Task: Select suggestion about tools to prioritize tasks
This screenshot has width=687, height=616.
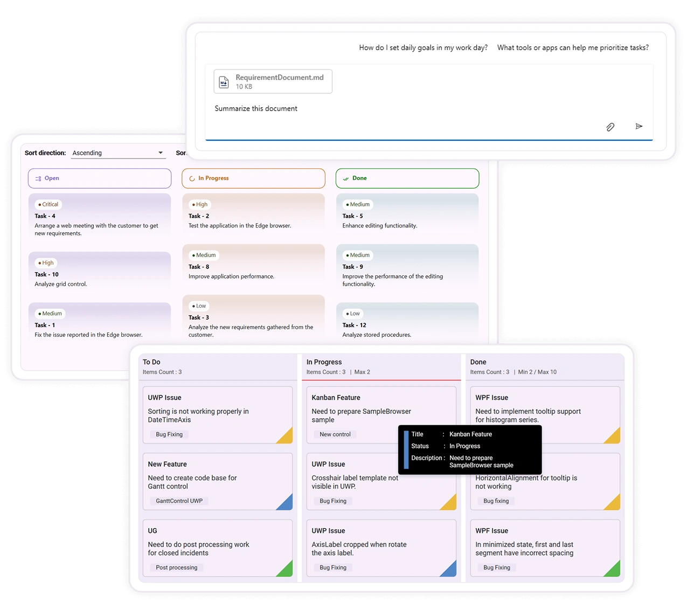Action: pyautogui.click(x=573, y=47)
